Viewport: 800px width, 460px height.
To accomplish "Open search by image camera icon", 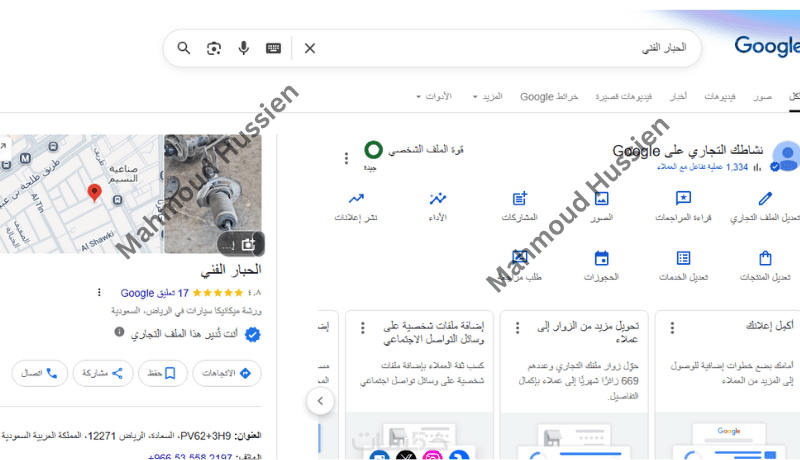I will click(x=214, y=48).
